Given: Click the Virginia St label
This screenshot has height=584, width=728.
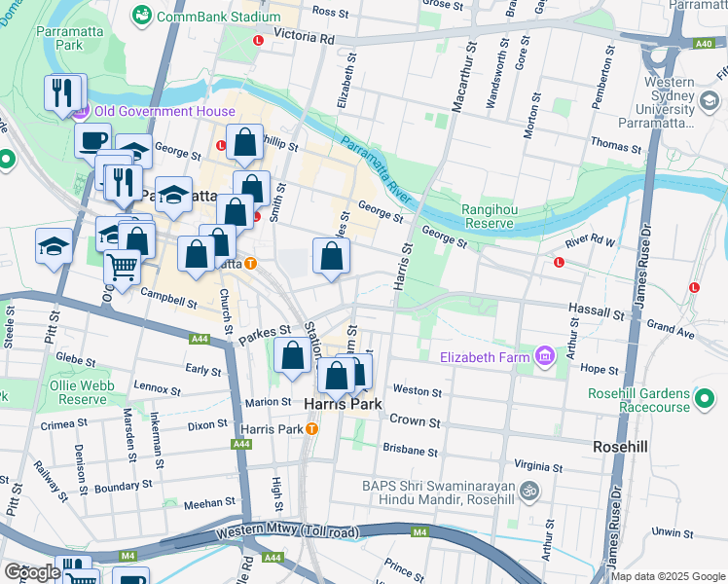Looking at the screenshot, I should [538, 465].
